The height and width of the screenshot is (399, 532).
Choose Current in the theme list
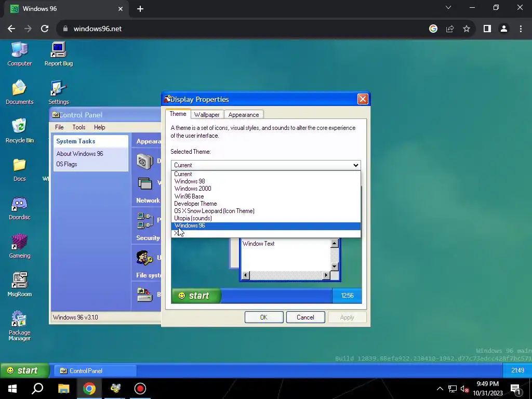coord(265,174)
